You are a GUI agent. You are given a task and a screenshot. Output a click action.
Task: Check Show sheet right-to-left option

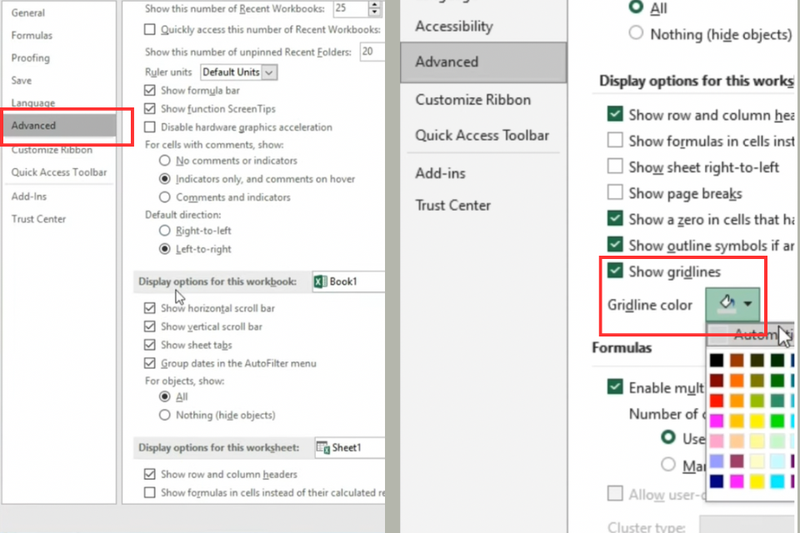615,166
